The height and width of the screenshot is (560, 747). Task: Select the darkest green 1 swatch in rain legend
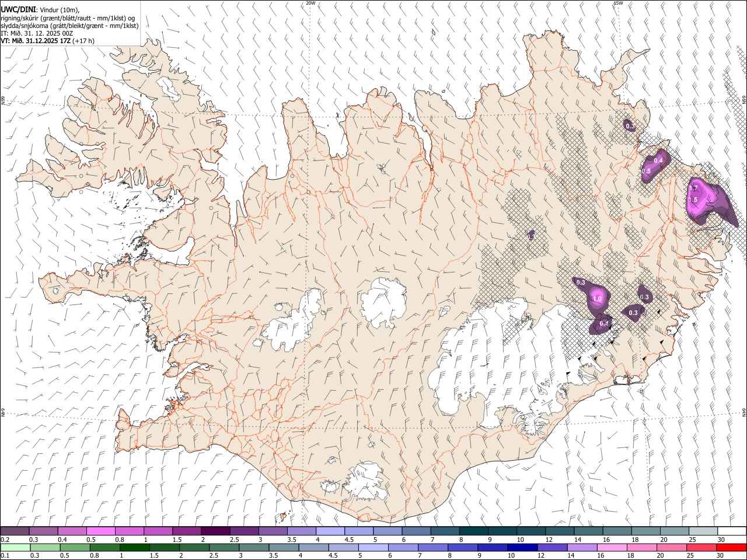[x=135, y=547]
